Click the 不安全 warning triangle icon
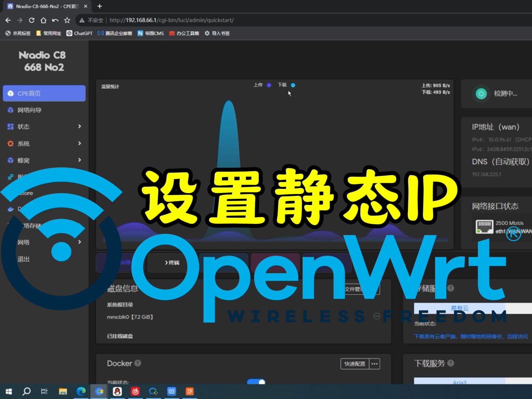The width and height of the screenshot is (532, 399). (x=82, y=20)
